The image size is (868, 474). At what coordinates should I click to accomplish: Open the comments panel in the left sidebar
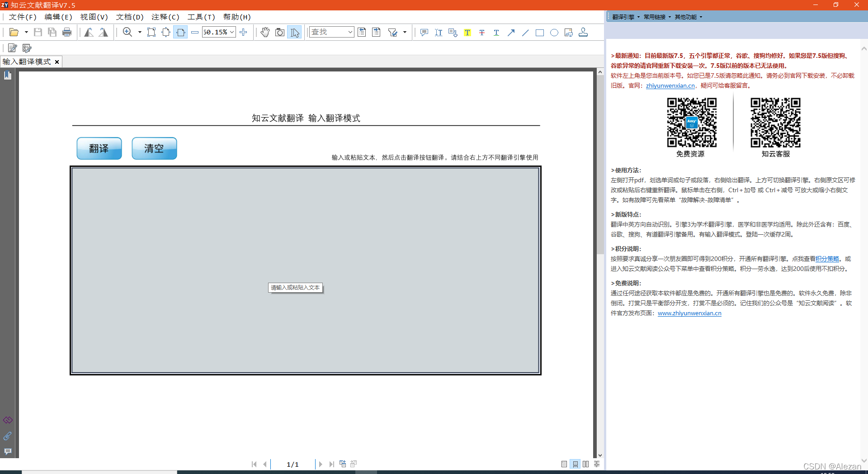8,451
